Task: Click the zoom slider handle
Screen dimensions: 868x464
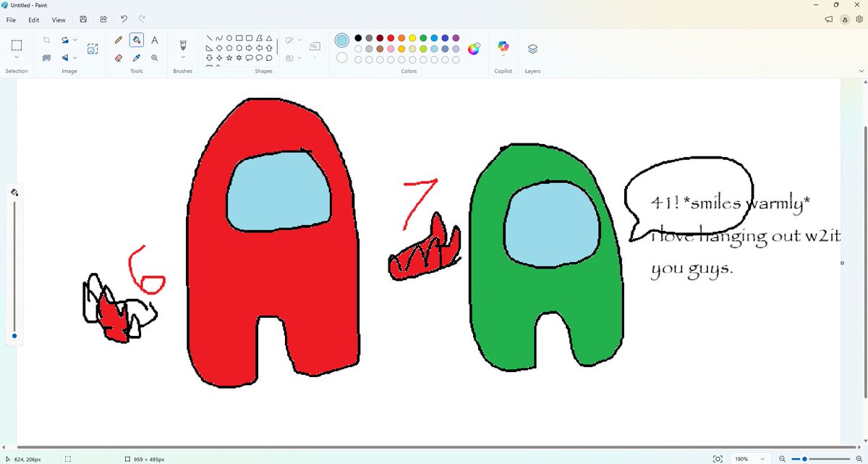Action: pos(804,459)
